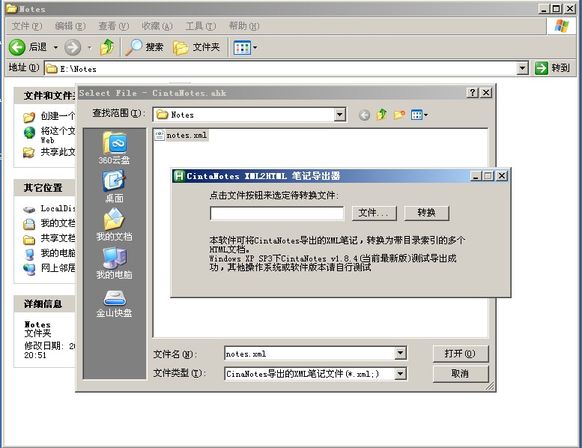This screenshot has width=582, height=448.
Task: Open LocalDisk in Explorer's other places
Action: (x=49, y=209)
